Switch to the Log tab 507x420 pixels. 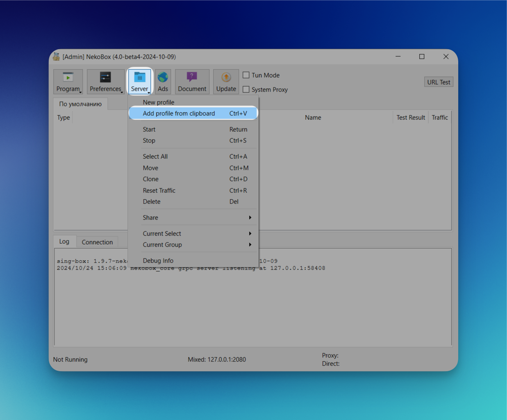[x=64, y=242]
